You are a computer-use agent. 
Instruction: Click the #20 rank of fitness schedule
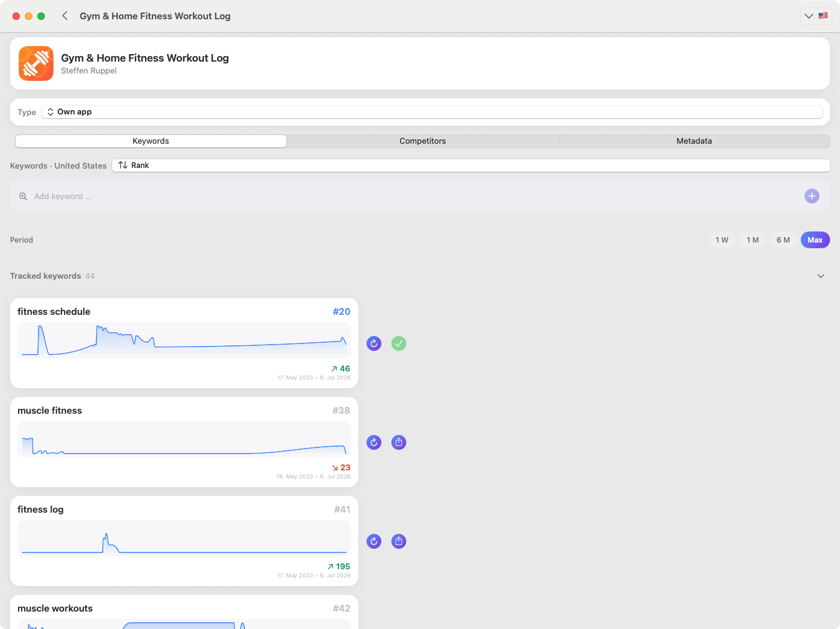pos(342,312)
